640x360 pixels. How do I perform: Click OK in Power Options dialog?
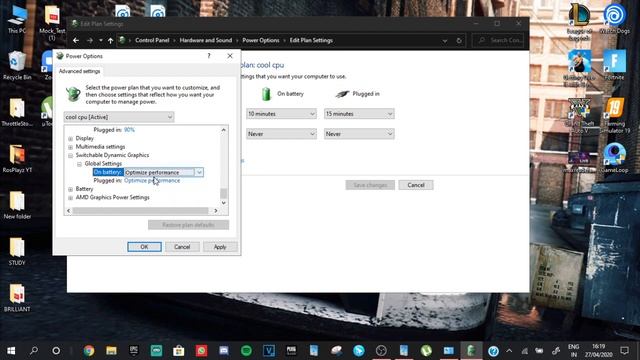coord(144,247)
